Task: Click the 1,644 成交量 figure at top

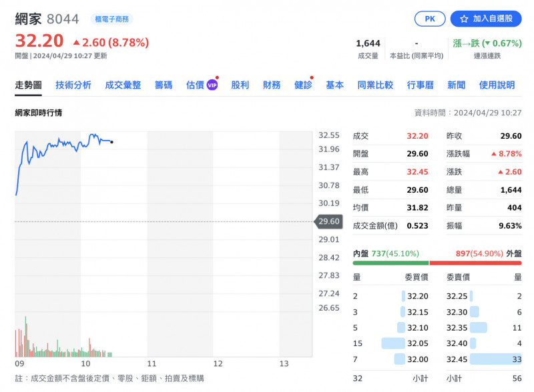Action: pyautogui.click(x=368, y=43)
